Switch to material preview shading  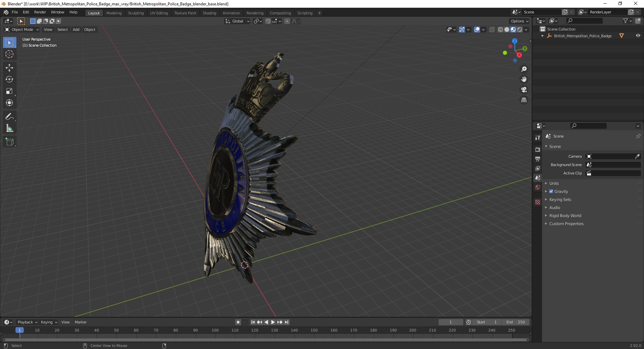513,30
